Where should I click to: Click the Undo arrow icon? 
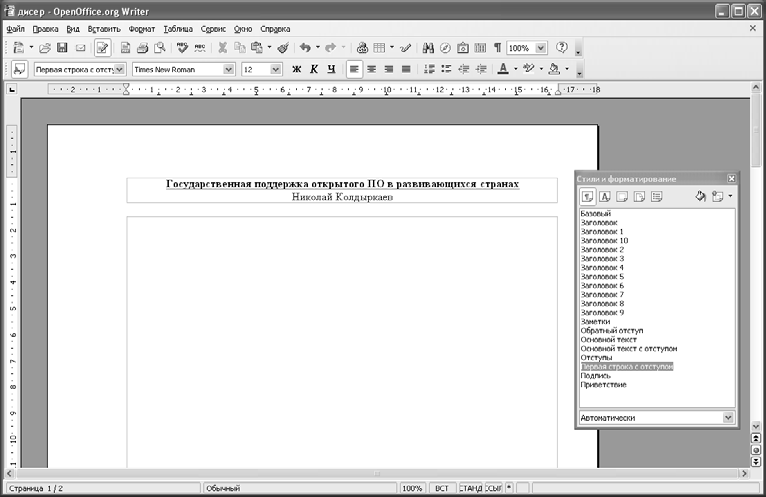coord(305,48)
